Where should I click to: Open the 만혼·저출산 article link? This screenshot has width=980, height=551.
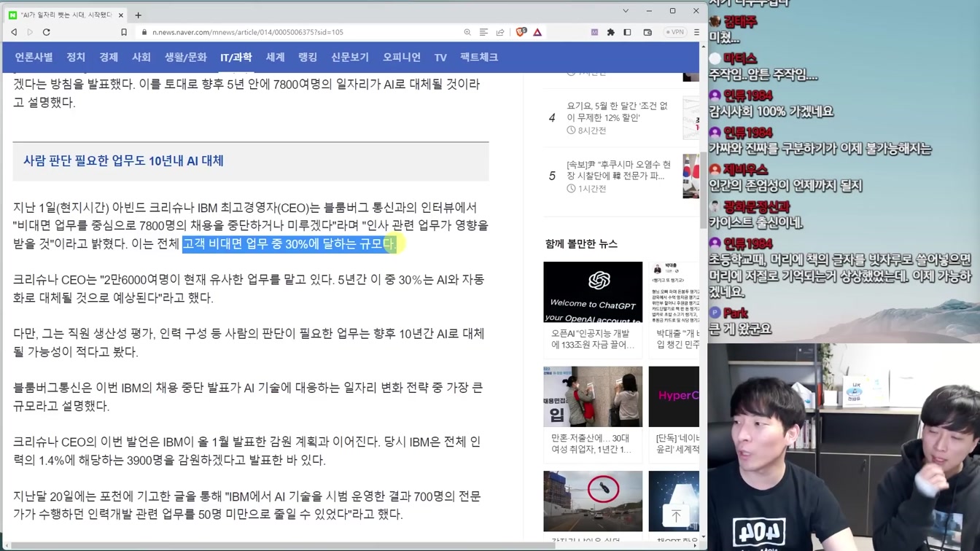(591, 443)
